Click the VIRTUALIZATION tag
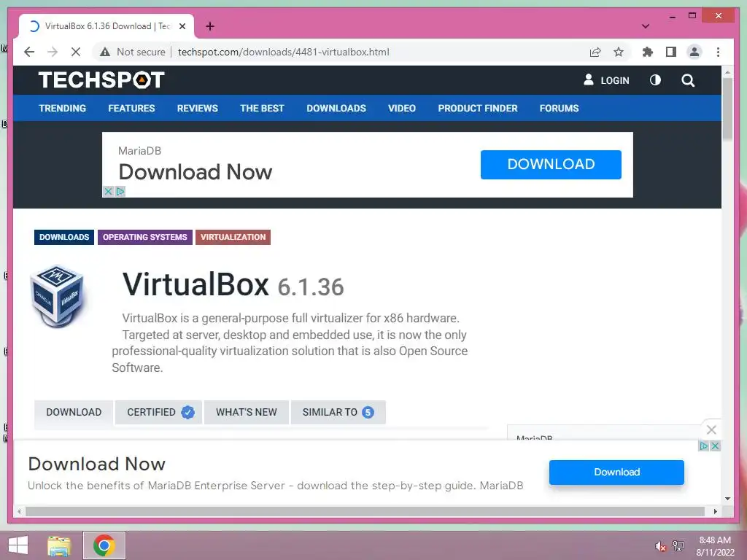747x560 pixels. 233,237
